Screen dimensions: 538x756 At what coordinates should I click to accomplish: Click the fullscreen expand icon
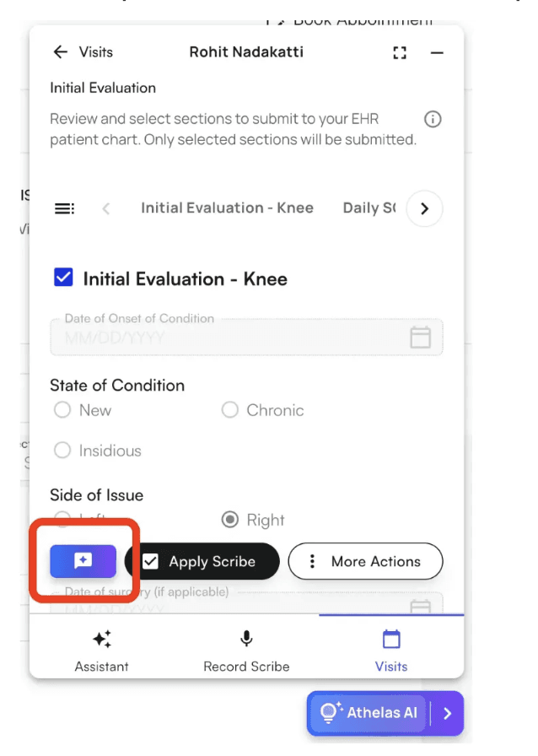[400, 52]
